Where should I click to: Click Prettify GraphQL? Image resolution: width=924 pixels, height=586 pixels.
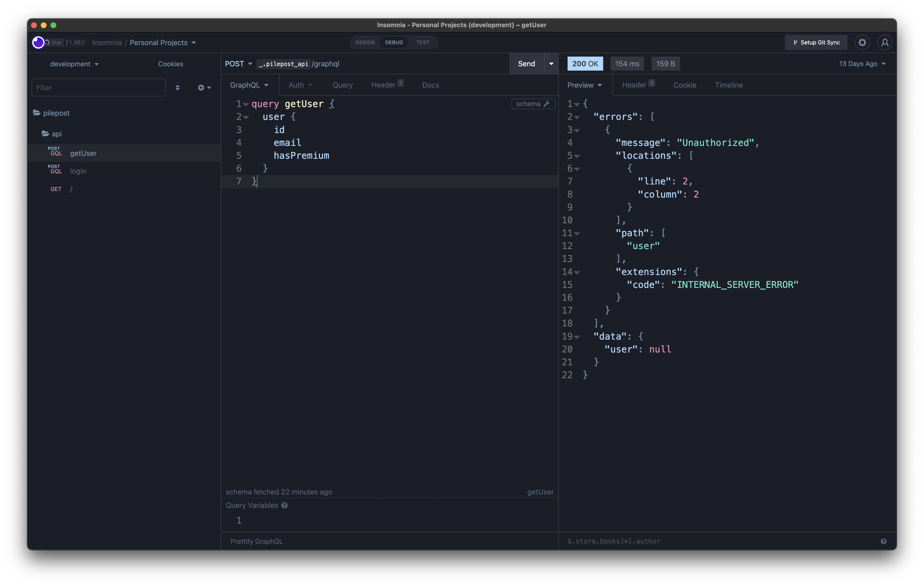tap(256, 541)
